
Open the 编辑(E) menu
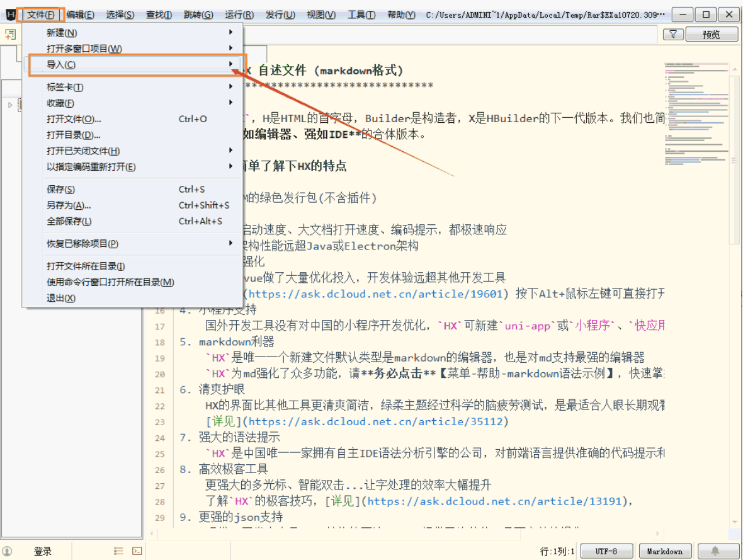point(80,14)
